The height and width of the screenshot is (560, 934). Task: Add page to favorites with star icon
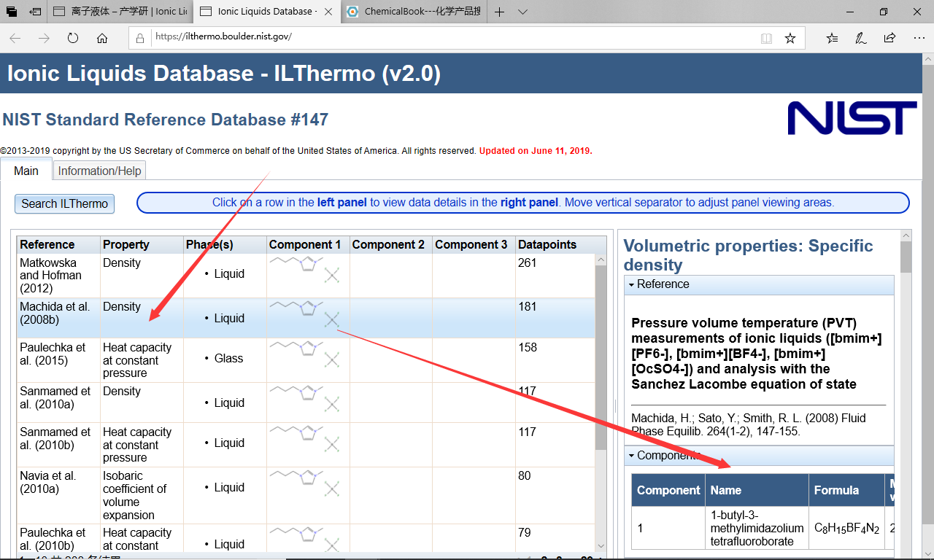click(790, 38)
